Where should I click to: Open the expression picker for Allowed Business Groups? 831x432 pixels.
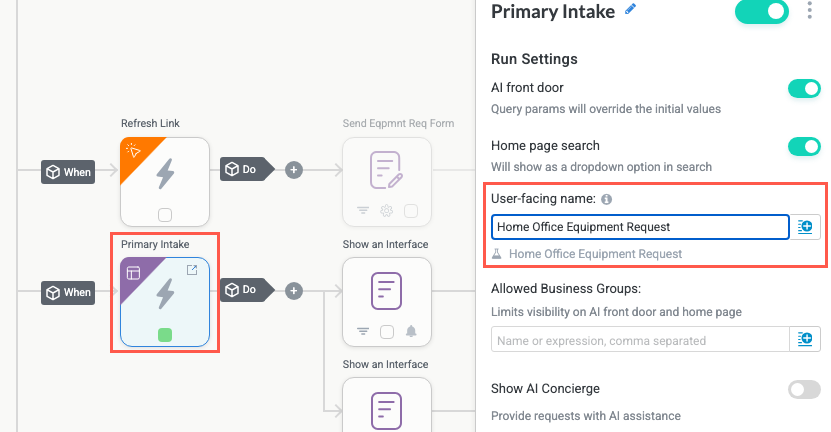pyautogui.click(x=805, y=340)
